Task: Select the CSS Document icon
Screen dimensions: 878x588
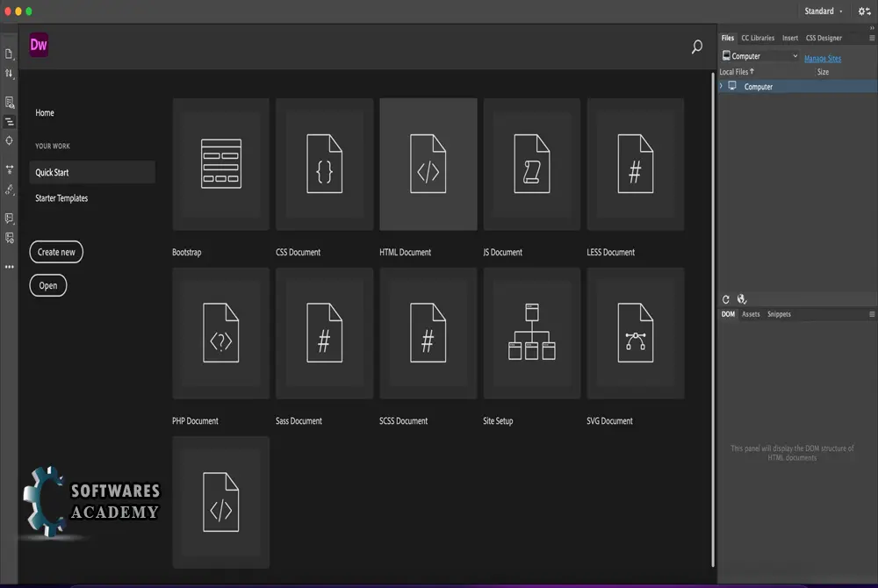Action: (324, 164)
